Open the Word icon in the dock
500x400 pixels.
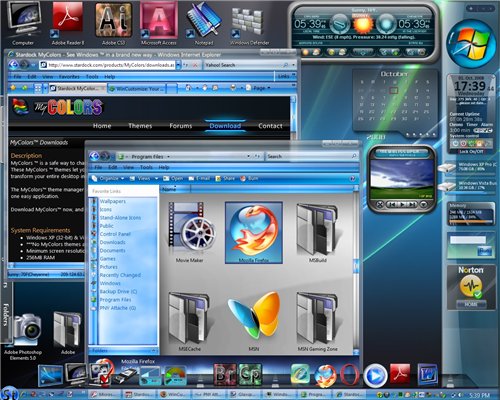pos(427,375)
